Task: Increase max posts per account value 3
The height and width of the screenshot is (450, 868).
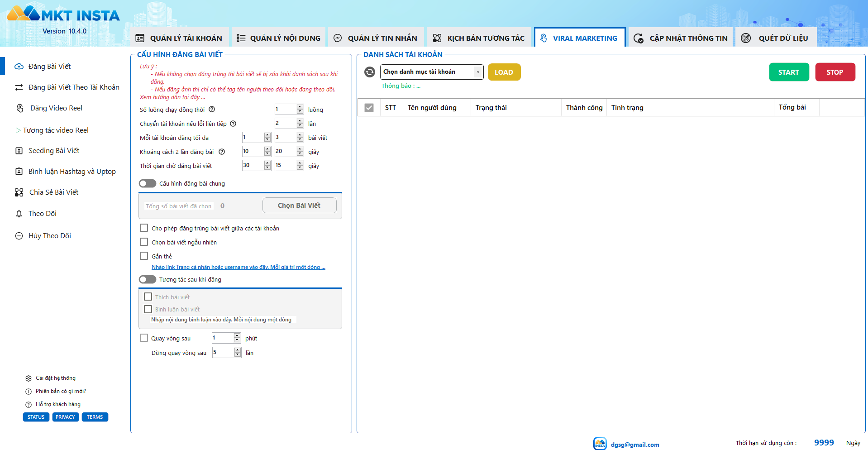Action: (300, 135)
